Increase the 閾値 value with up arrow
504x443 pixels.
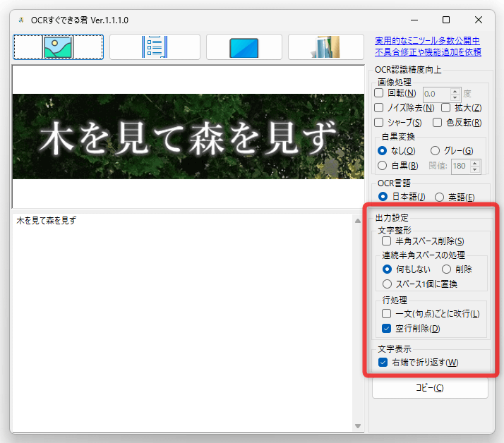[x=475, y=163]
